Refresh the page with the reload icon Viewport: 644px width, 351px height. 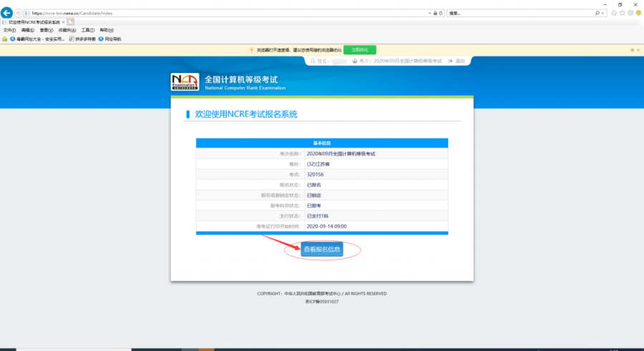pyautogui.click(x=441, y=13)
